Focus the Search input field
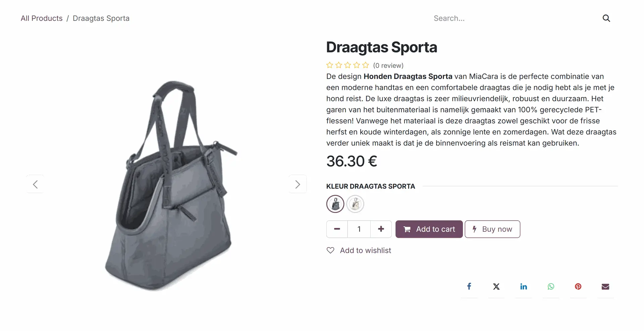This screenshot has height=331, width=644. pos(515,18)
